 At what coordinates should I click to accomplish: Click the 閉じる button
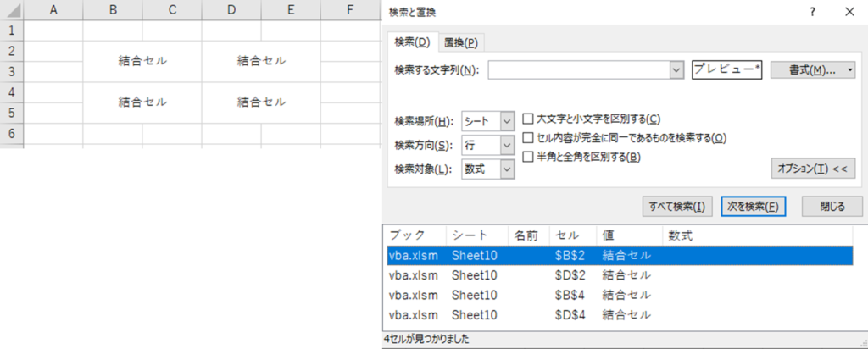point(832,207)
